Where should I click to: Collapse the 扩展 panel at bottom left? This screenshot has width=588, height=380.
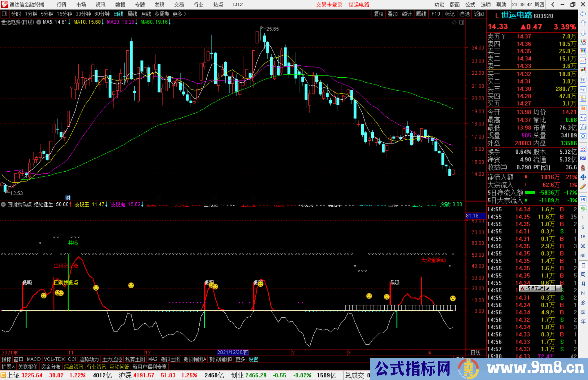pos(7,367)
